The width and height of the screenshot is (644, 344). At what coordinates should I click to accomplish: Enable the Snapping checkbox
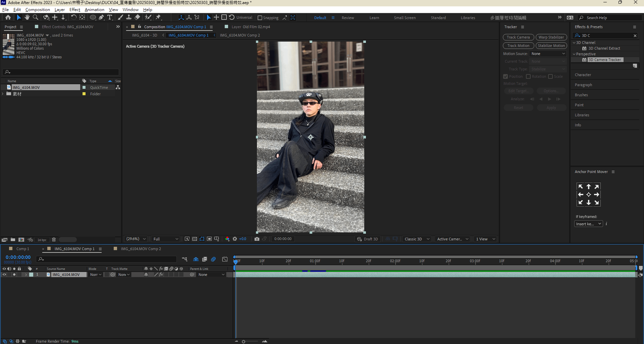[260, 18]
